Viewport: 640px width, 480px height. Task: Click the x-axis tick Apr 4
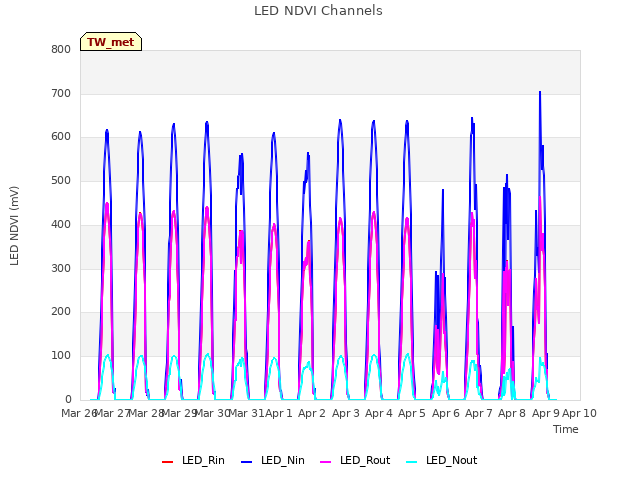pos(379,413)
